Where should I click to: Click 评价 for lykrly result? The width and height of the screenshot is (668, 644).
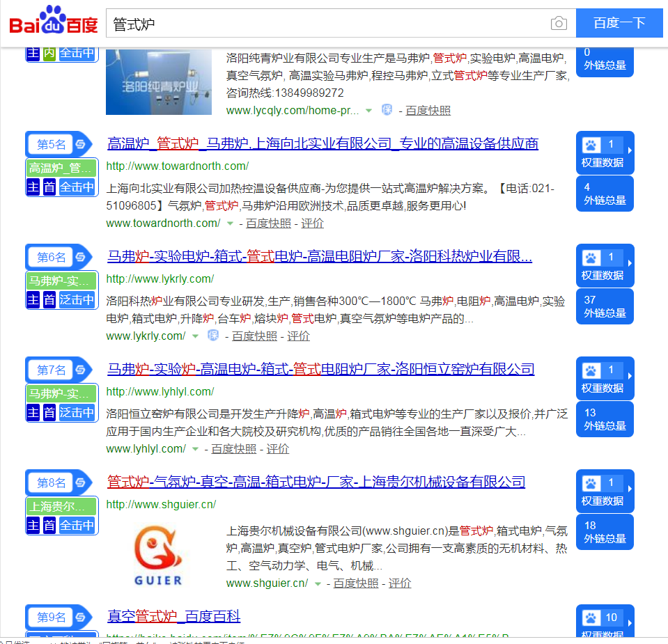point(298,336)
